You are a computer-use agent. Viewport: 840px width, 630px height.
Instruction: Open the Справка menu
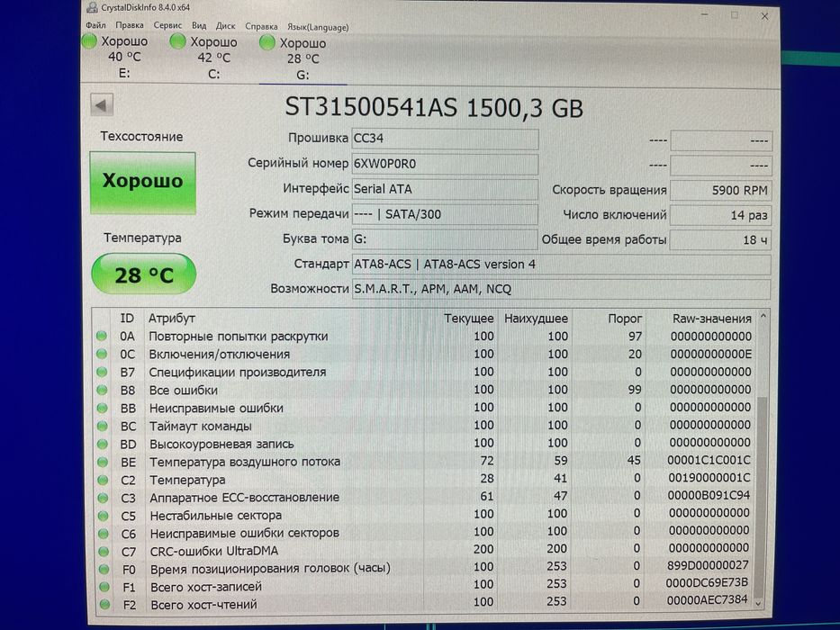(x=261, y=26)
